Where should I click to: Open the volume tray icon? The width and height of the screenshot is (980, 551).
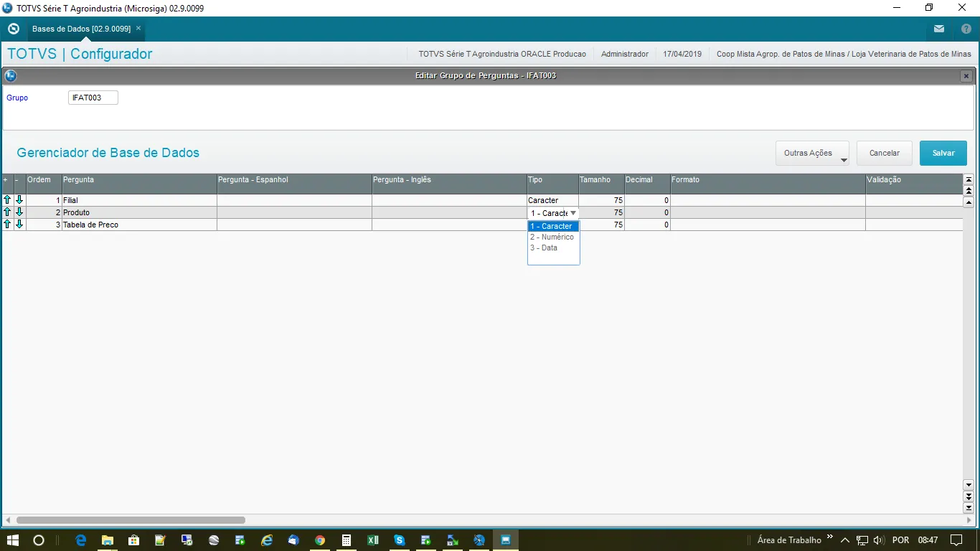pyautogui.click(x=879, y=540)
